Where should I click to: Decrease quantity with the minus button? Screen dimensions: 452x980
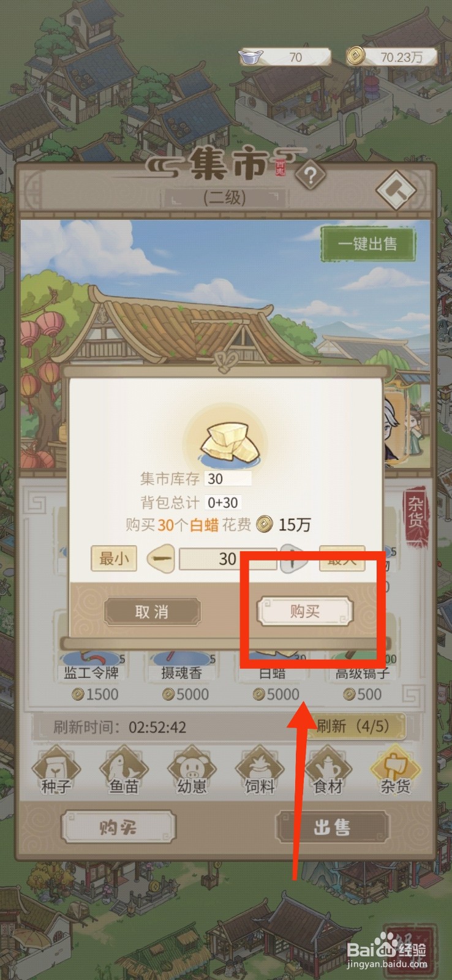pyautogui.click(x=160, y=559)
